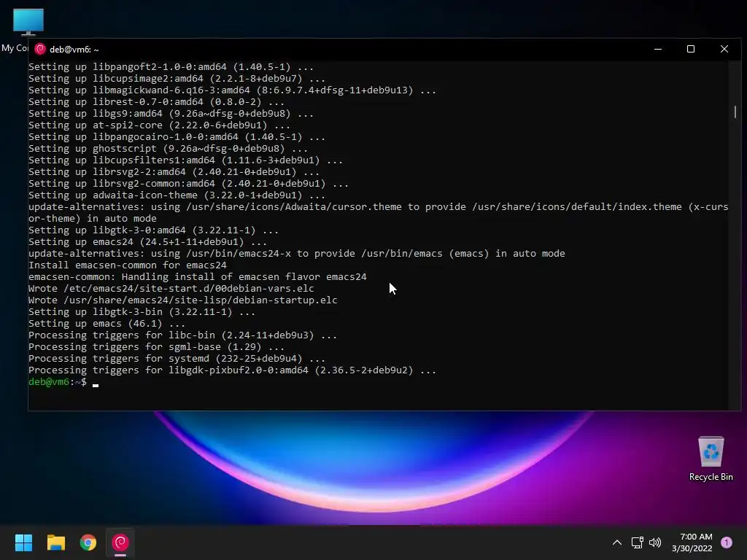Click the 'Setting up libgtk-3-bin' line
This screenshot has width=747, height=560.
tap(142, 312)
